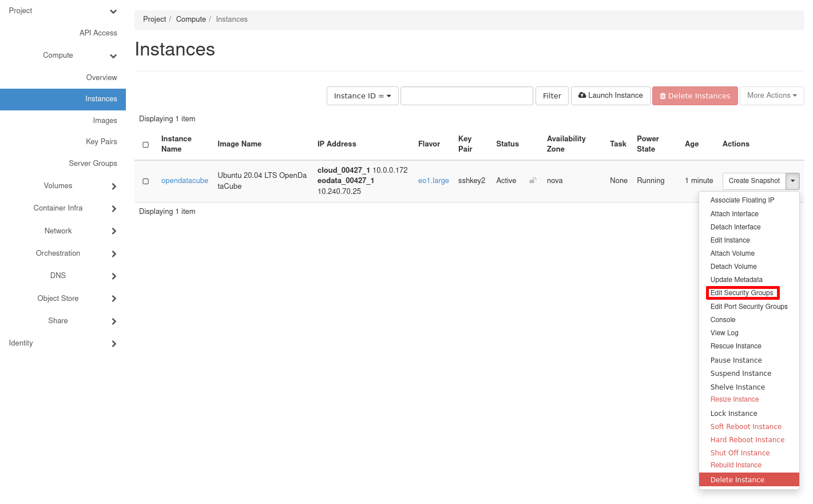
Task: Click the red Delete Instance menu entry
Action: coord(749,480)
